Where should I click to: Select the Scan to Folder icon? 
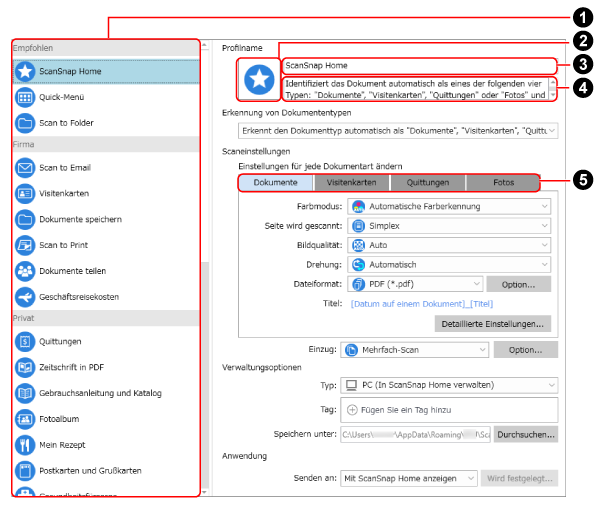click(x=25, y=123)
